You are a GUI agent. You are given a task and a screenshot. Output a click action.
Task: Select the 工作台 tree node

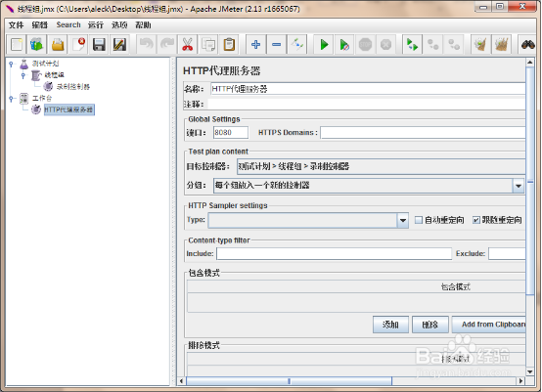(x=42, y=98)
